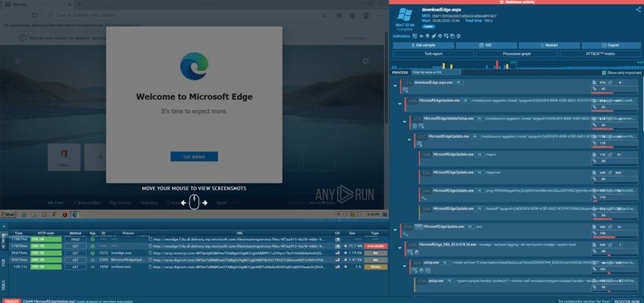The image size is (644, 303).
Task: Collapse the MicrosoftEdgeUpdateSetup.exe node
Action: (x=405, y=121)
